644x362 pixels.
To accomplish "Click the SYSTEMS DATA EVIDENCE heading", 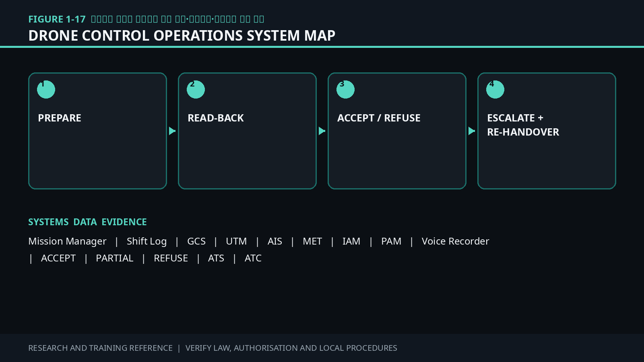I will [87, 222].
